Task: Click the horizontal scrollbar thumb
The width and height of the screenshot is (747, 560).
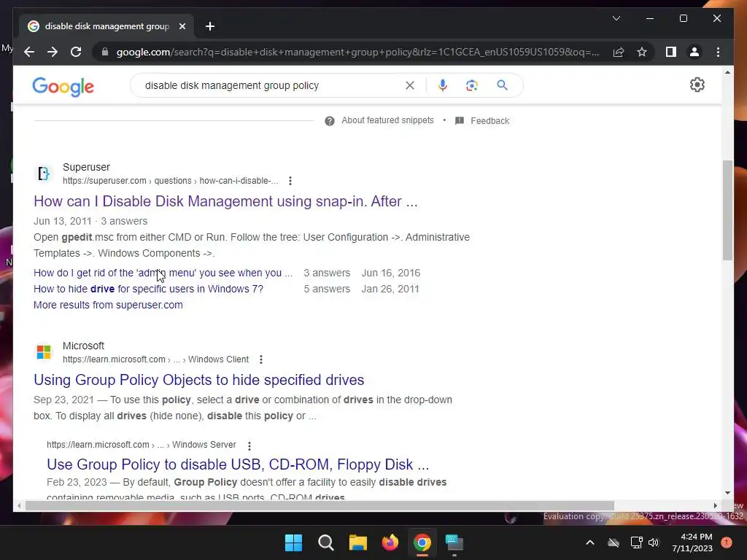Action: coord(320,506)
